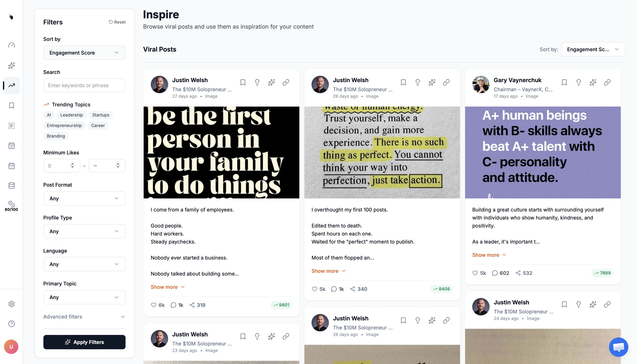Click lightbulb icon on Gary Vaynerchuk's post
This screenshot has width=637, height=364.
578,82
